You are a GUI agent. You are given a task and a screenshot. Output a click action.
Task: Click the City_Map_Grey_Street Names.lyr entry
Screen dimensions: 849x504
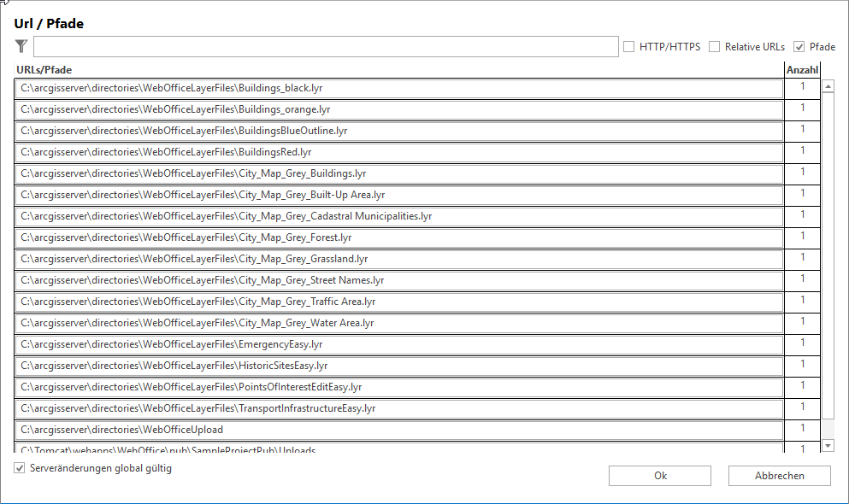(398, 280)
